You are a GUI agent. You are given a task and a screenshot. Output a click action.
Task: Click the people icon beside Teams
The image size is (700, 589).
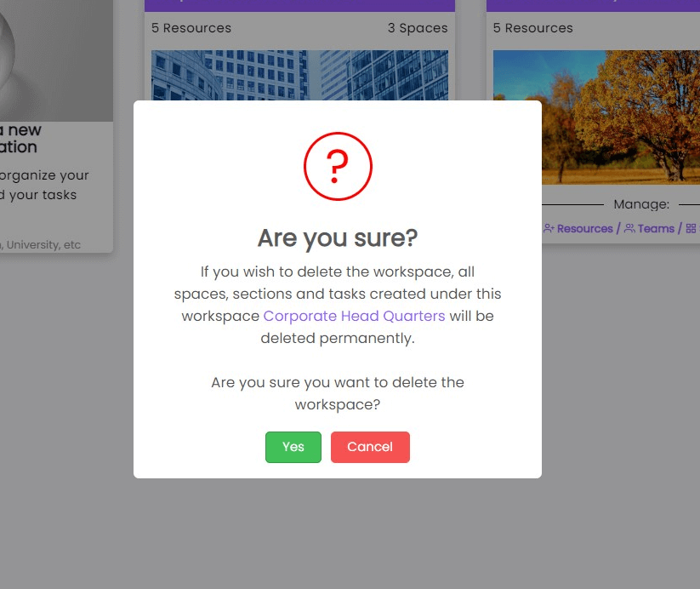[629, 228]
